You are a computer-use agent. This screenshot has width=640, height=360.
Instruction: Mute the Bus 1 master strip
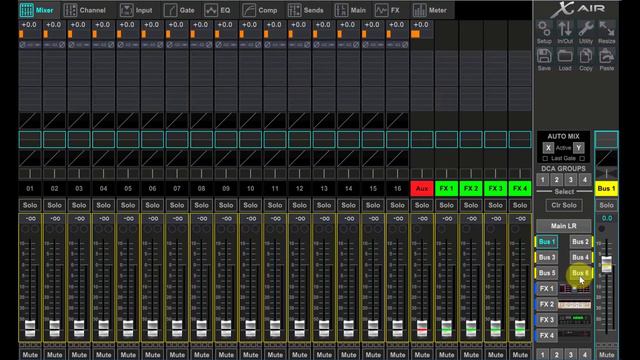coord(607,355)
